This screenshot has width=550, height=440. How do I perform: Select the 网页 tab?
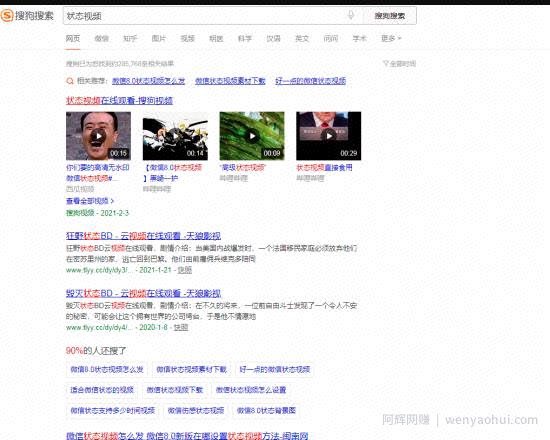pos(73,39)
